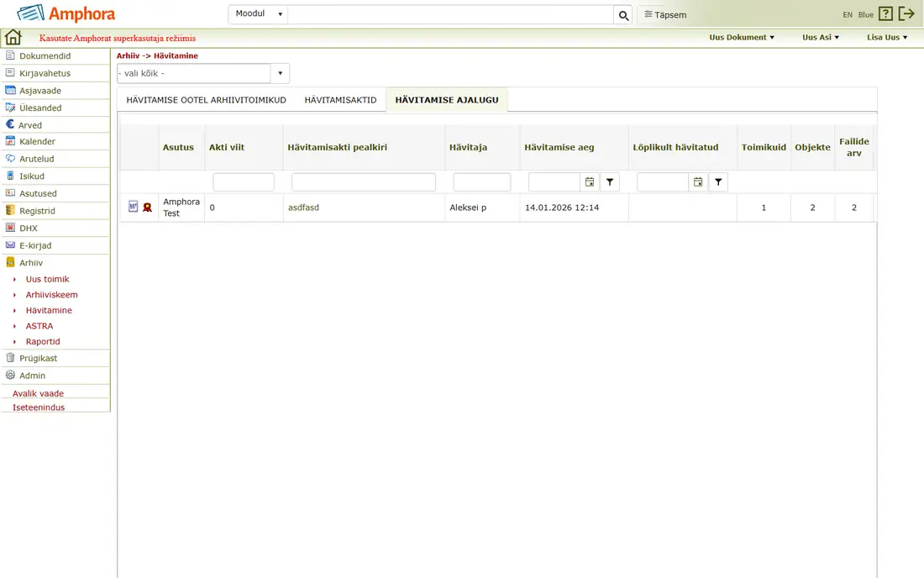Click the home icon
The image size is (924, 578).
click(x=13, y=37)
